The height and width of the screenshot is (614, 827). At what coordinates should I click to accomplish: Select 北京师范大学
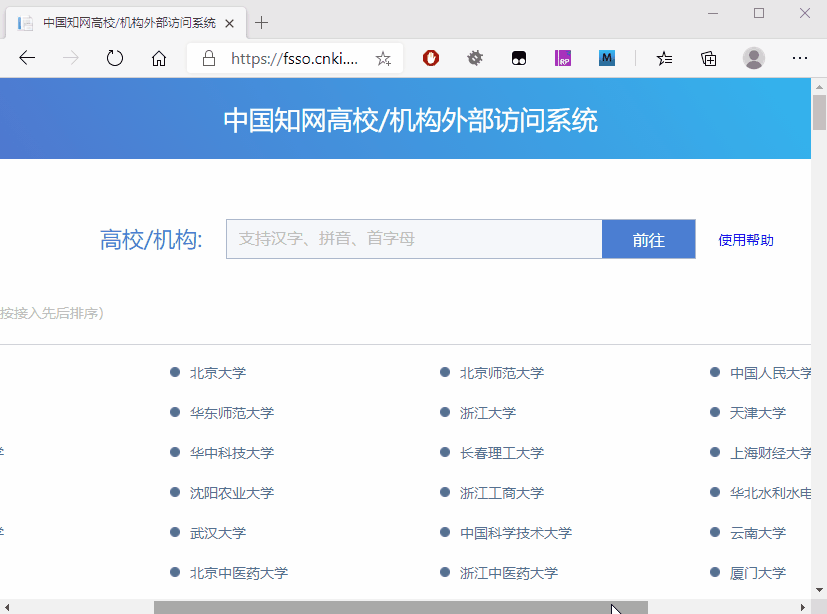(x=502, y=373)
